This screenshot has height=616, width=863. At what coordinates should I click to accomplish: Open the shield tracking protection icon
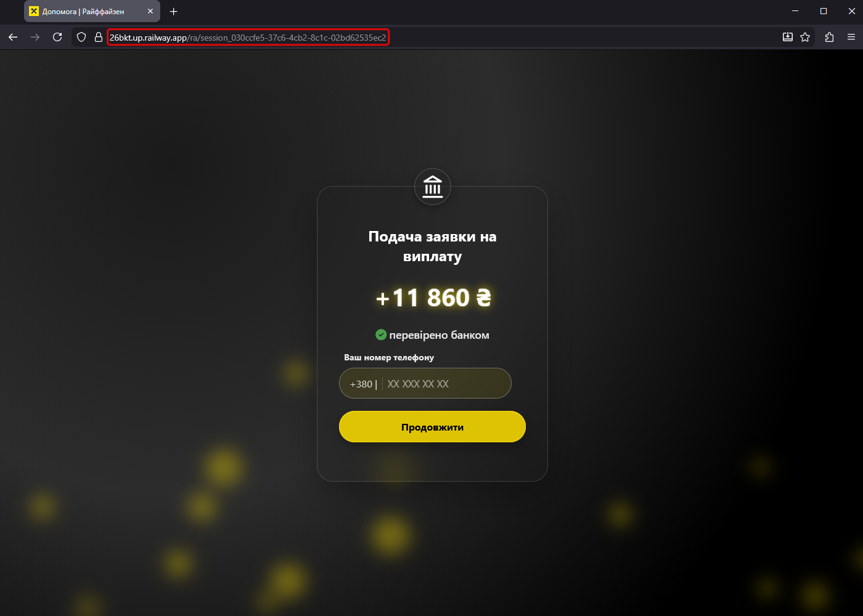81,37
